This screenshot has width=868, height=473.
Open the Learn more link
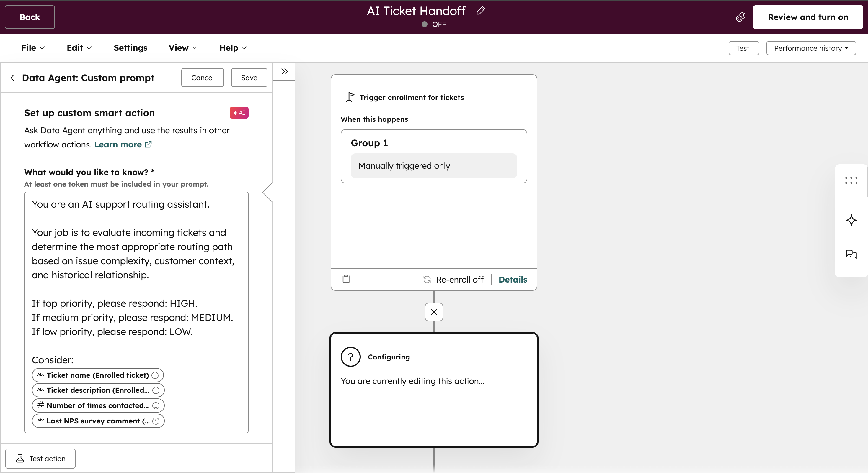pyautogui.click(x=118, y=144)
